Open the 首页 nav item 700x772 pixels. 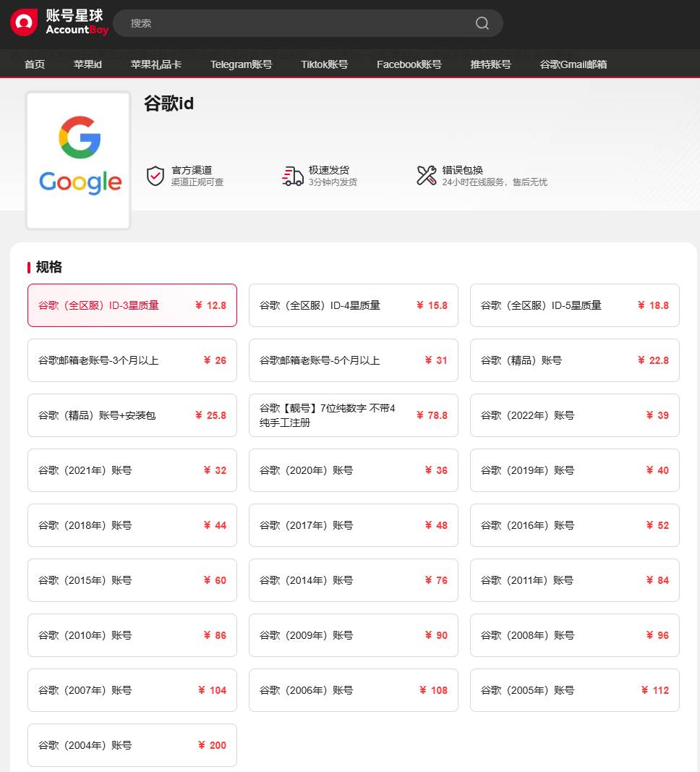click(x=35, y=64)
